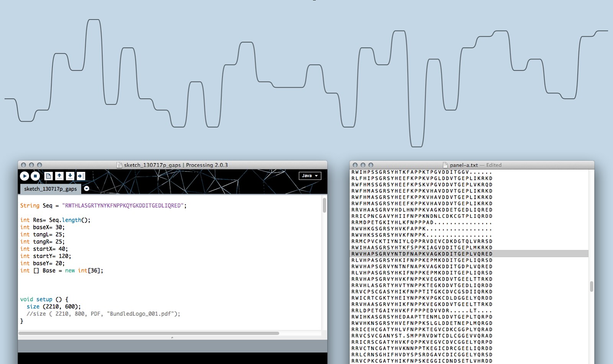Create a new sketch with the New icon

(x=48, y=176)
